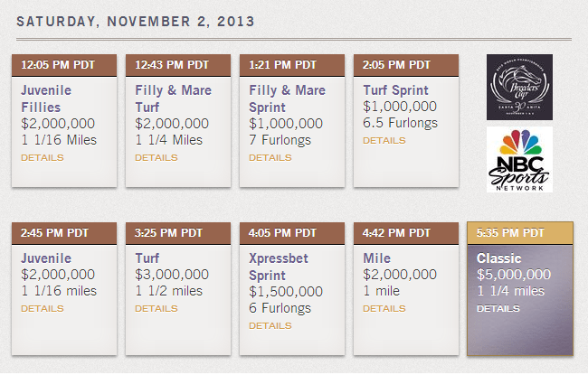Viewport: 588px width, 375px height.
Task: Select the Juvenile Fillies race title
Action: coord(46,98)
